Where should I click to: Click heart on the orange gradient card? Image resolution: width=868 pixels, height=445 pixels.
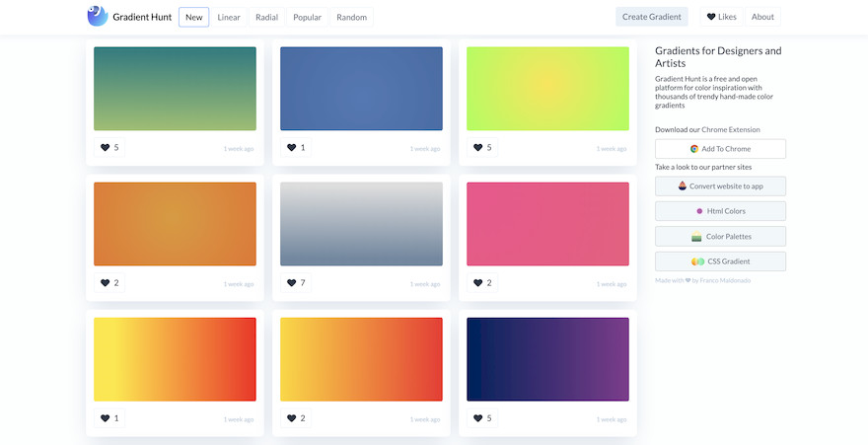pos(106,283)
